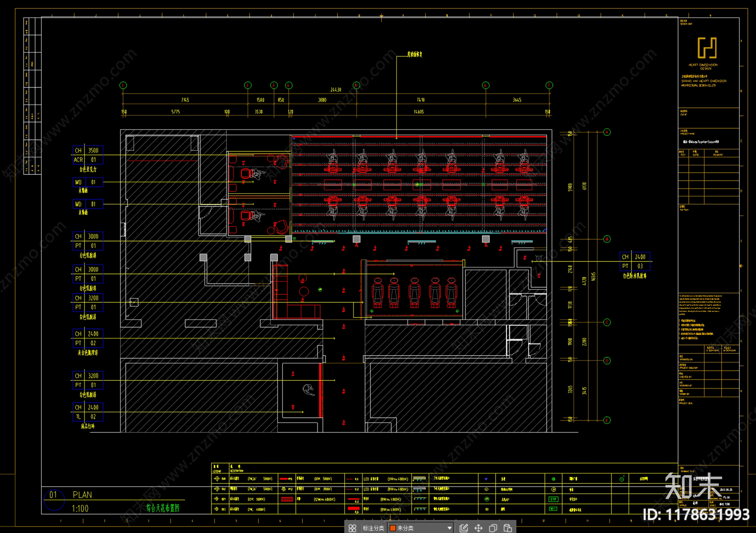The width and height of the screenshot is (756, 533).
Task: Select the move (four-arrow) tool icon
Action: [478, 528]
